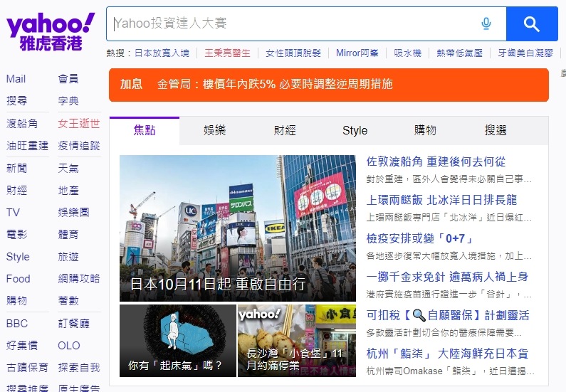Screen dimensions: 566x392
Task: Open OLO in the sidebar
Action: [x=69, y=346]
